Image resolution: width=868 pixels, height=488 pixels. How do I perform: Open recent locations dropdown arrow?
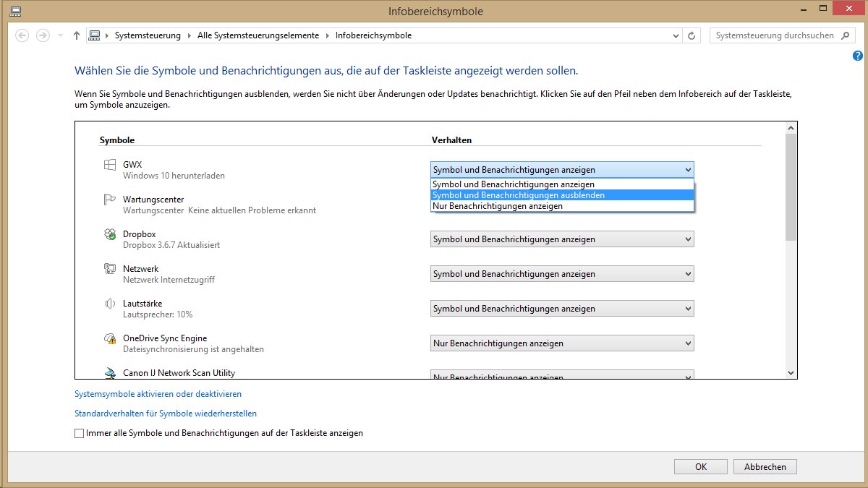pyautogui.click(x=61, y=35)
